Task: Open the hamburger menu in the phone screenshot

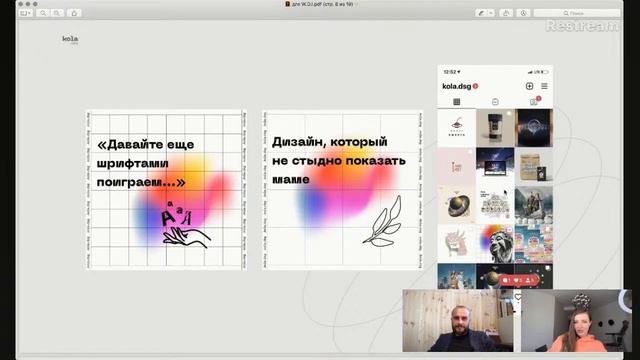Action: (544, 86)
